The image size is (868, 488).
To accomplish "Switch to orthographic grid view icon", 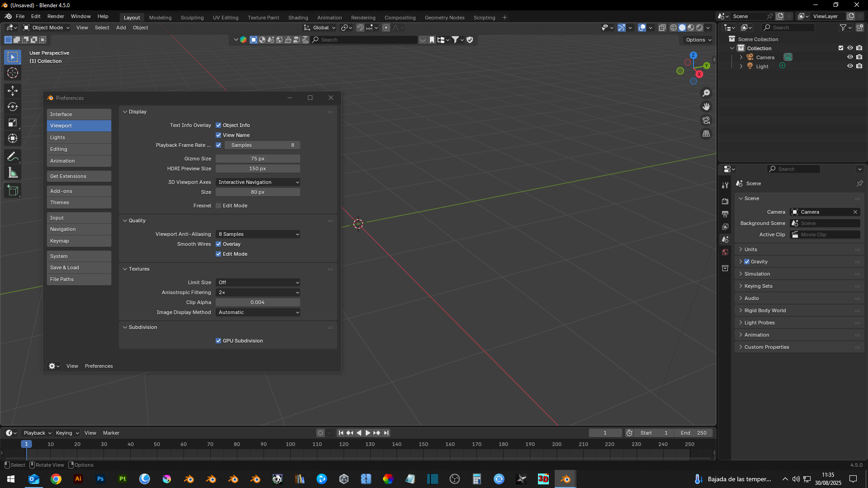I will pyautogui.click(x=706, y=134).
